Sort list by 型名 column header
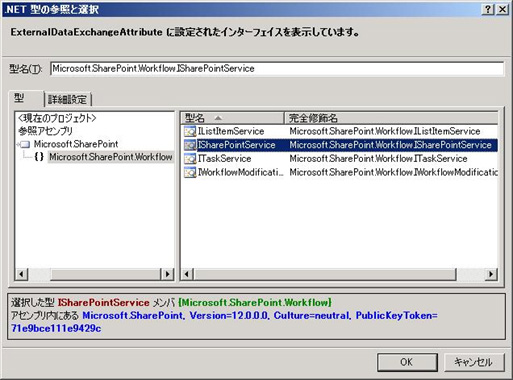 (232, 118)
